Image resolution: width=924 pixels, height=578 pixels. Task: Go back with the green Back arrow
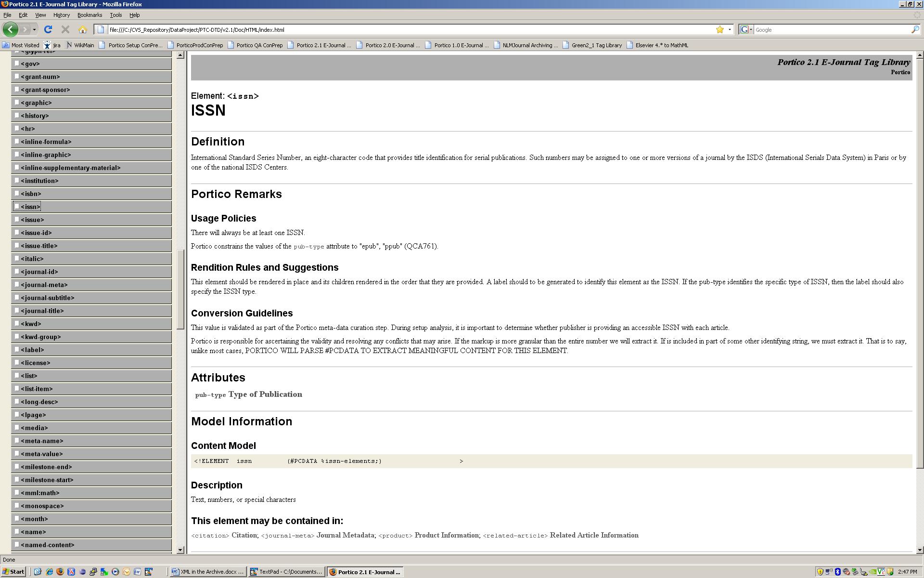click(11, 29)
